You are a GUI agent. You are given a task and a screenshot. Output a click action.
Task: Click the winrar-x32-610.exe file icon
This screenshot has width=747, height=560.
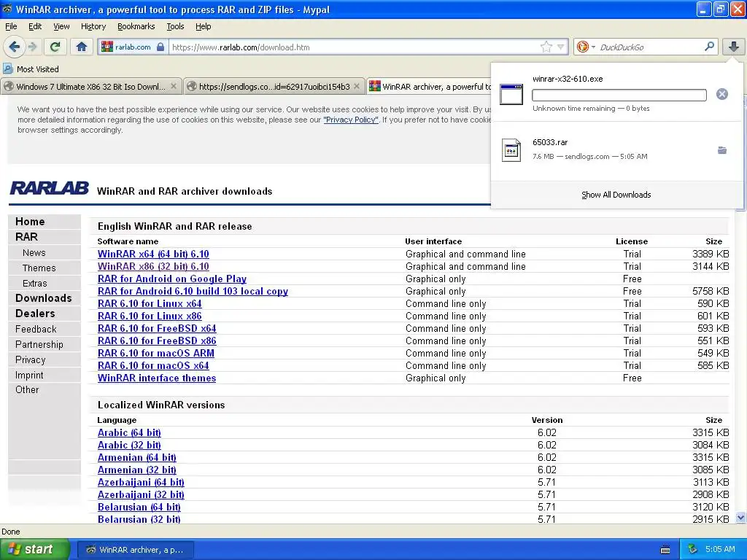click(511, 94)
